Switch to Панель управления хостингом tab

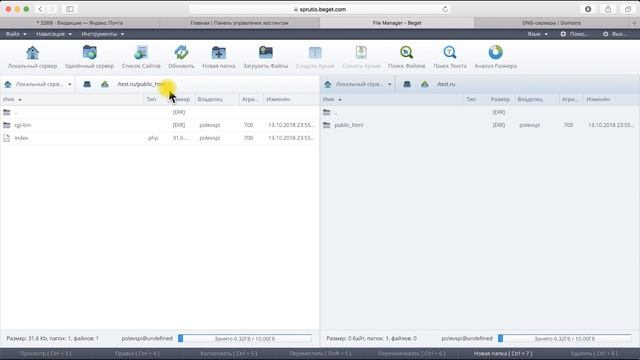239,23
